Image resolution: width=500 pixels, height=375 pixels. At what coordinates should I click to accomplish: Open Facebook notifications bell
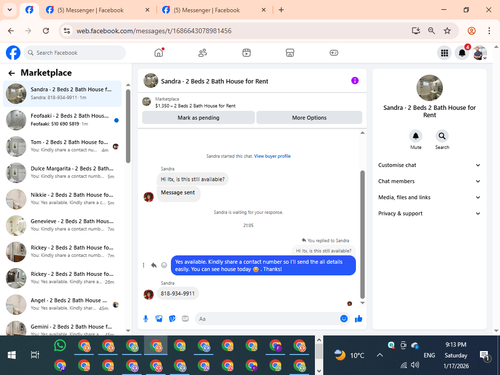click(x=462, y=53)
